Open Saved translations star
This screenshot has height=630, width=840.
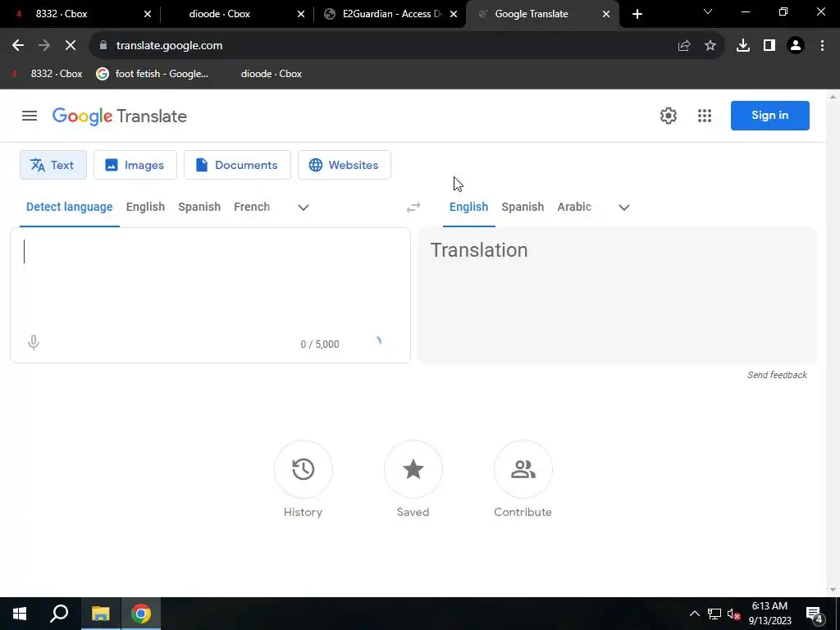[413, 469]
